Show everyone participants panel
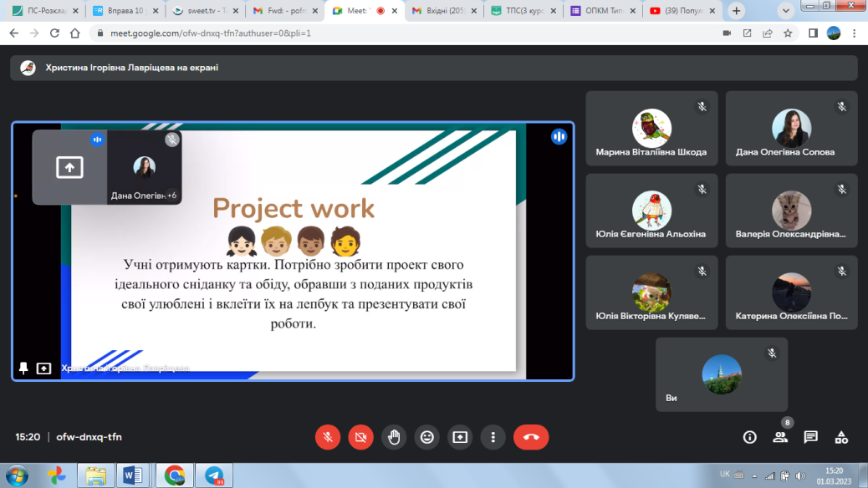Screen dimensions: 868x488 pyautogui.click(x=780, y=437)
